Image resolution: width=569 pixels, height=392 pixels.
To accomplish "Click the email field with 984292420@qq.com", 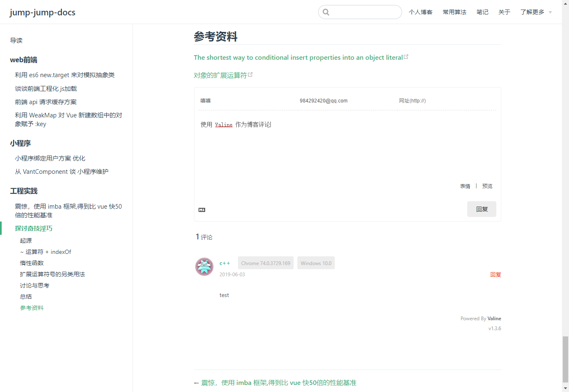I will point(347,101).
